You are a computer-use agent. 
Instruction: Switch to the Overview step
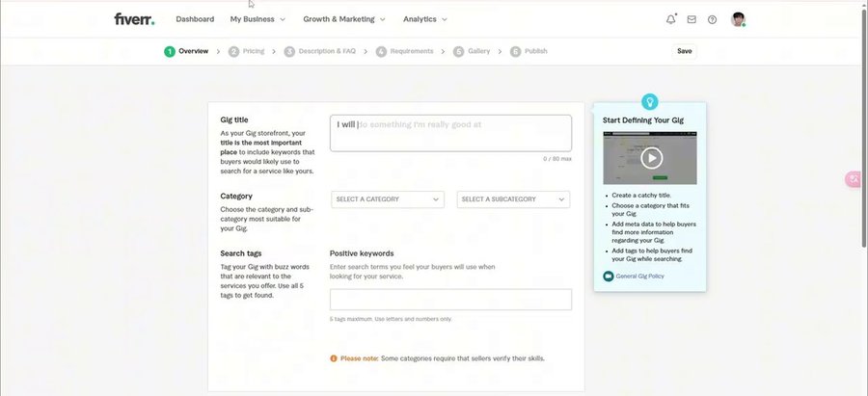pyautogui.click(x=193, y=51)
